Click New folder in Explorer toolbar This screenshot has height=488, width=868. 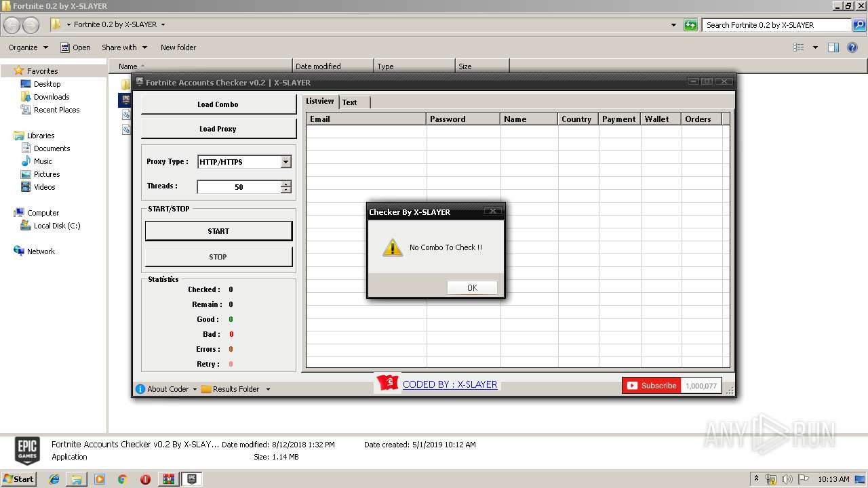[x=178, y=47]
